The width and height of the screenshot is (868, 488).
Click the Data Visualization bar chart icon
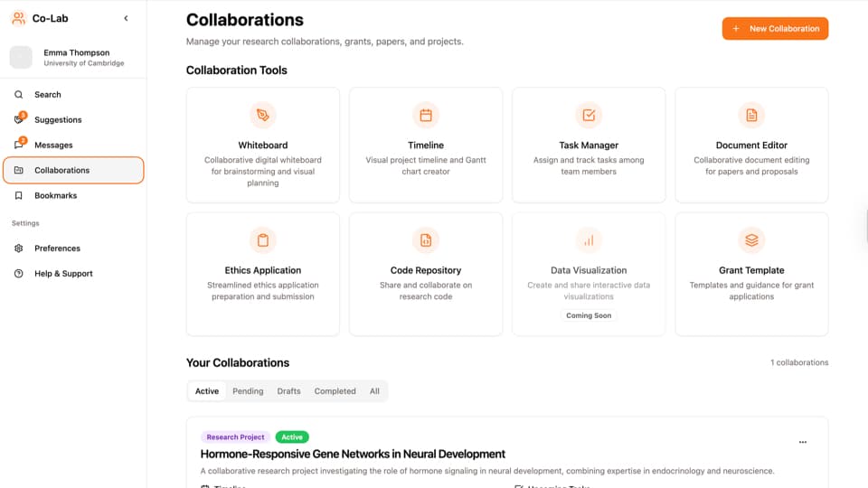(589, 240)
